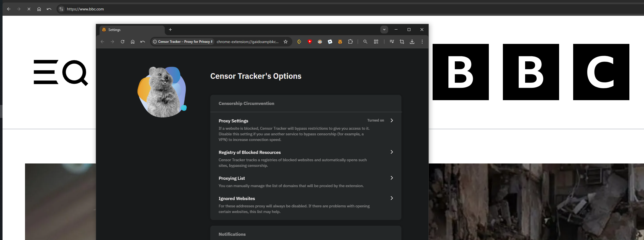Open the glasses-face extension icon
The height and width of the screenshot is (240, 644).
pos(320,42)
